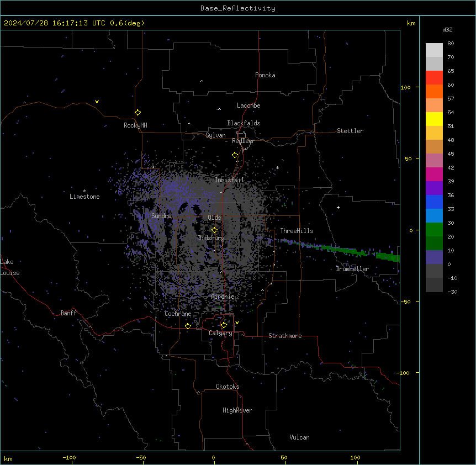Viewport: 476px width, 465px height.
Task: Select the Blackfalds city label
Action: click(x=244, y=123)
